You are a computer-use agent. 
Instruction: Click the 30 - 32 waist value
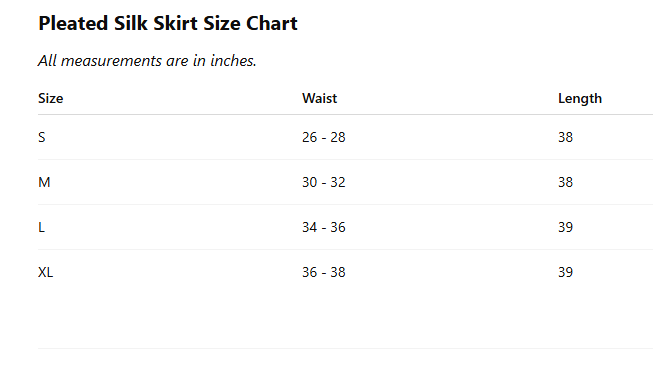coord(324,182)
